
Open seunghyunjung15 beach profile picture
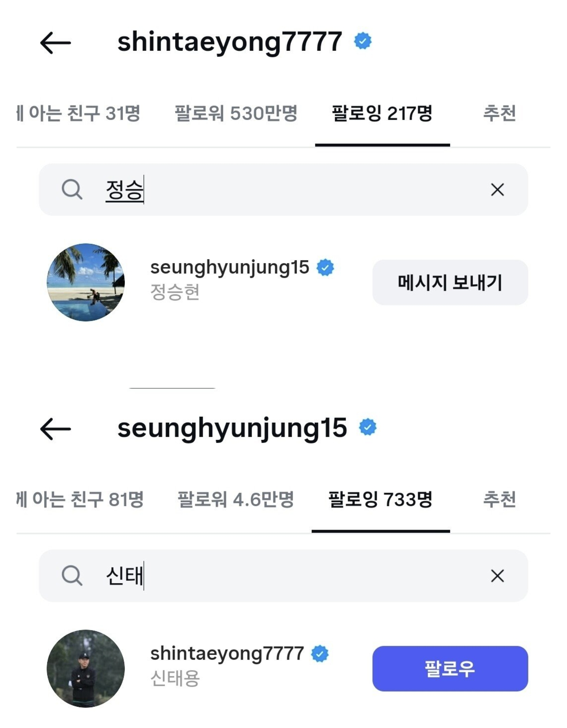(x=86, y=282)
